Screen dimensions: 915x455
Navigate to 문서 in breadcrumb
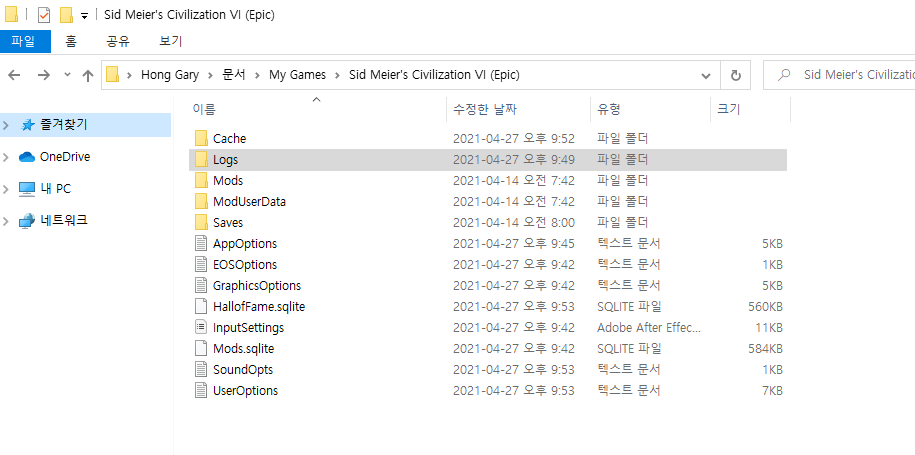[233, 75]
